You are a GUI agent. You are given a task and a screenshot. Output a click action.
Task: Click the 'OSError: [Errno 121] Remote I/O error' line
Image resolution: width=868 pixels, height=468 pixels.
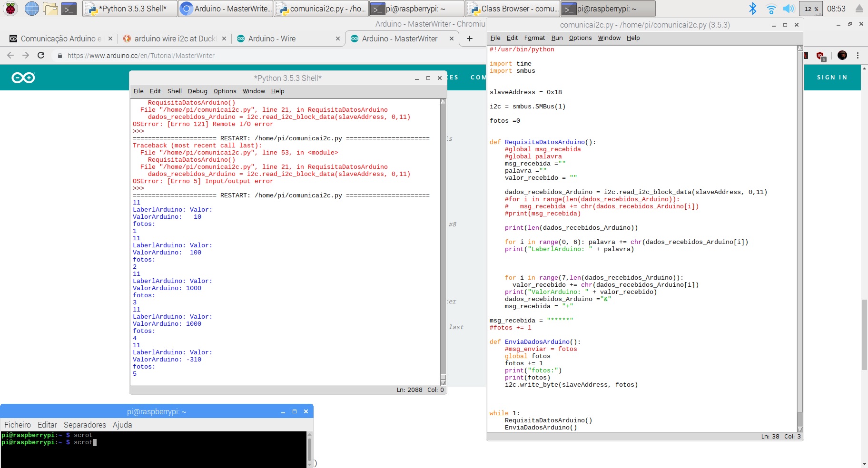click(x=203, y=124)
